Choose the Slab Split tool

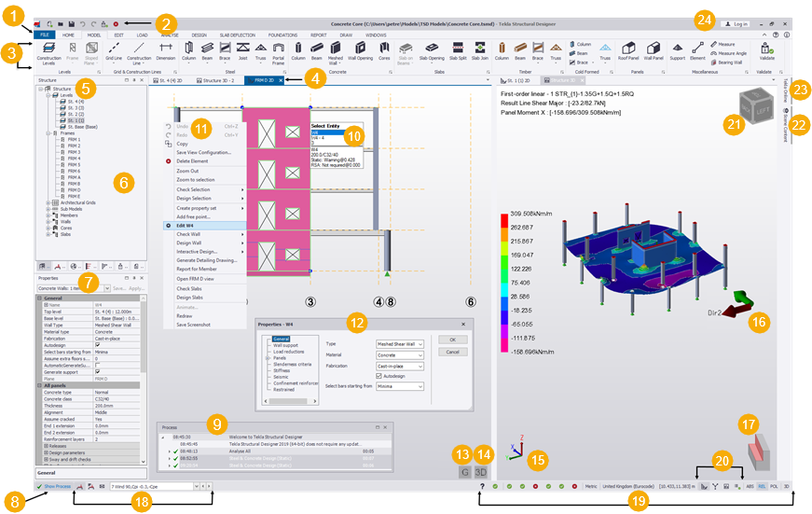coord(458,51)
